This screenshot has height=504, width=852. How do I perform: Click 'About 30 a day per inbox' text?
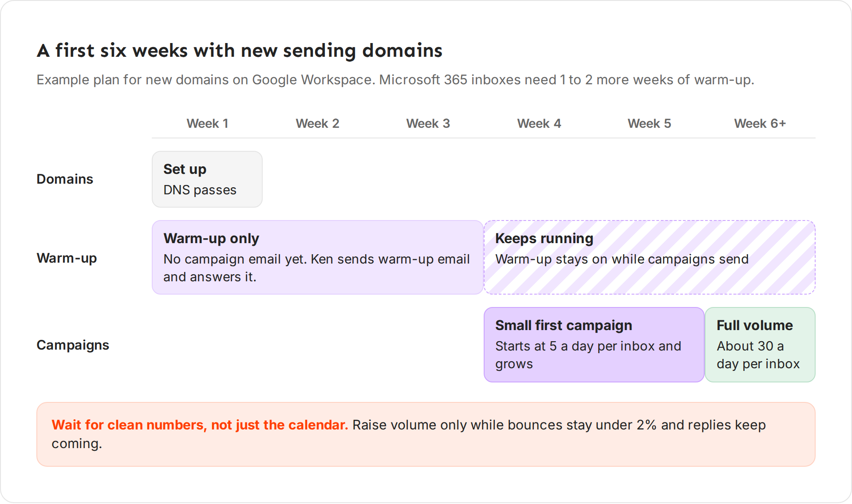(758, 355)
